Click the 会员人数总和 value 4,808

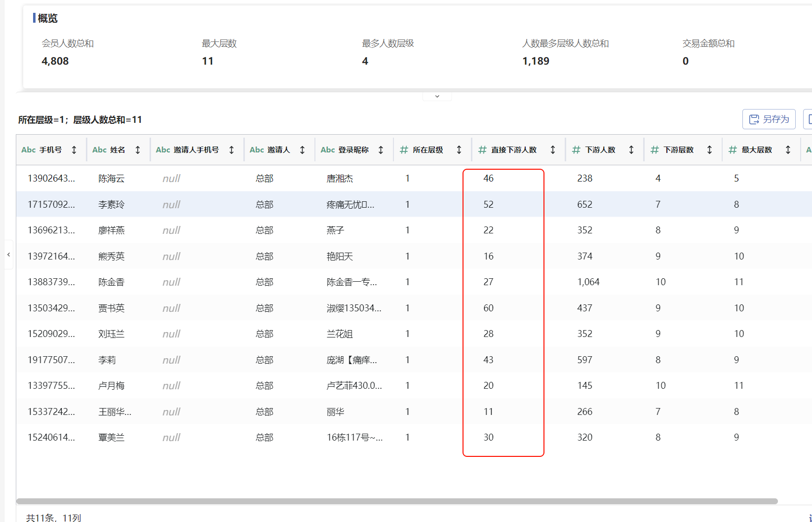[x=55, y=61]
